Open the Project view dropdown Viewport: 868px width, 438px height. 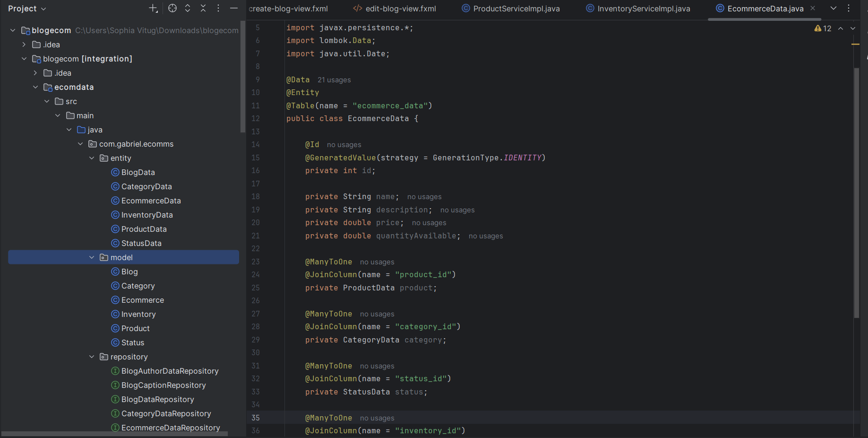click(x=27, y=9)
